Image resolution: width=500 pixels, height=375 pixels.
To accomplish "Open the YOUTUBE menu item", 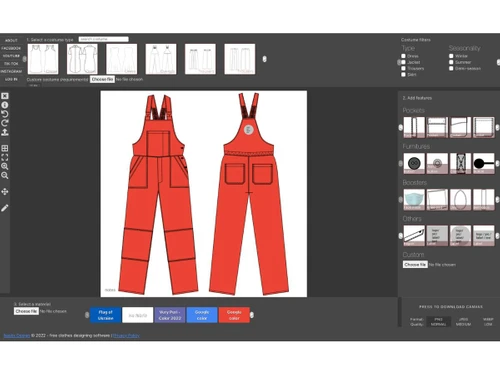I will point(11,56).
